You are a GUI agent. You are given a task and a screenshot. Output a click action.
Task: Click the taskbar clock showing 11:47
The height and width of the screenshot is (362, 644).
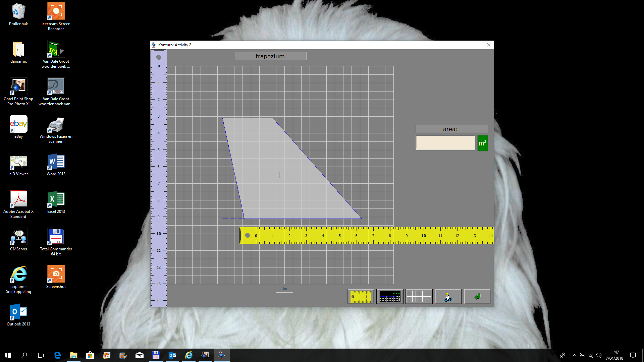614,355
